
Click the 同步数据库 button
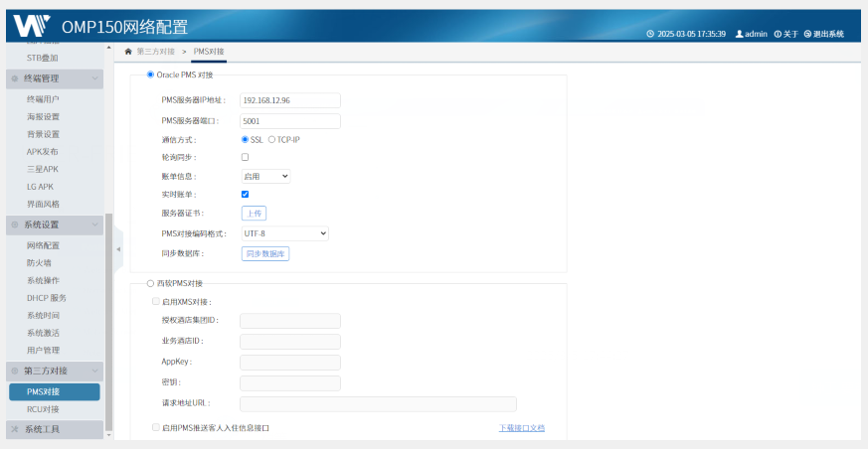pos(265,254)
